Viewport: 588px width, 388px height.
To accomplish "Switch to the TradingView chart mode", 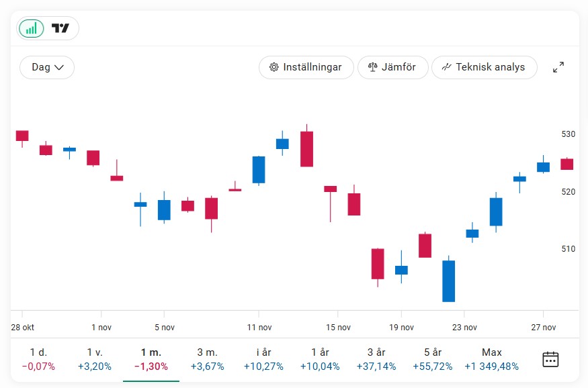I will (x=60, y=28).
